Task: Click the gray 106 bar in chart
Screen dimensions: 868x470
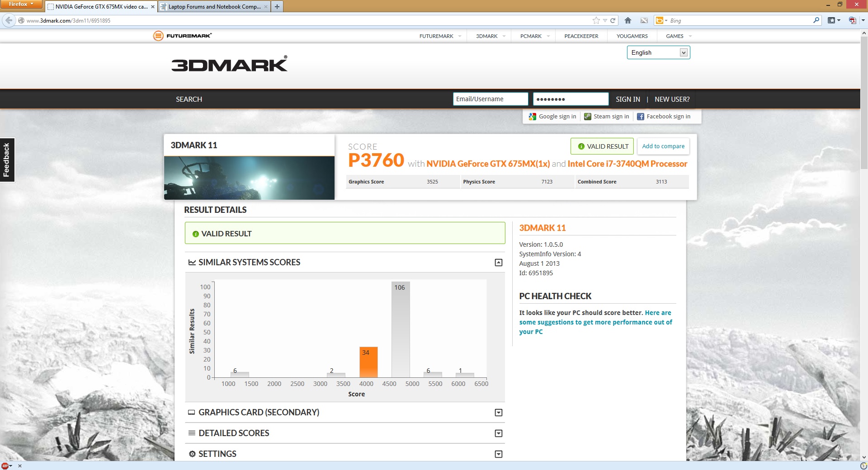Action: tap(401, 329)
